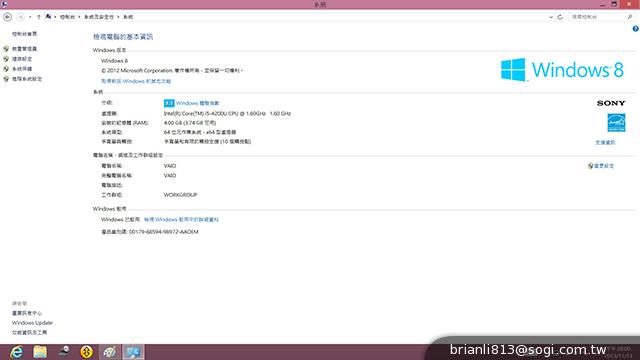This screenshot has width=640, height=360.
Task: Select 系統 breadcrumb at path end
Action: tap(128, 17)
